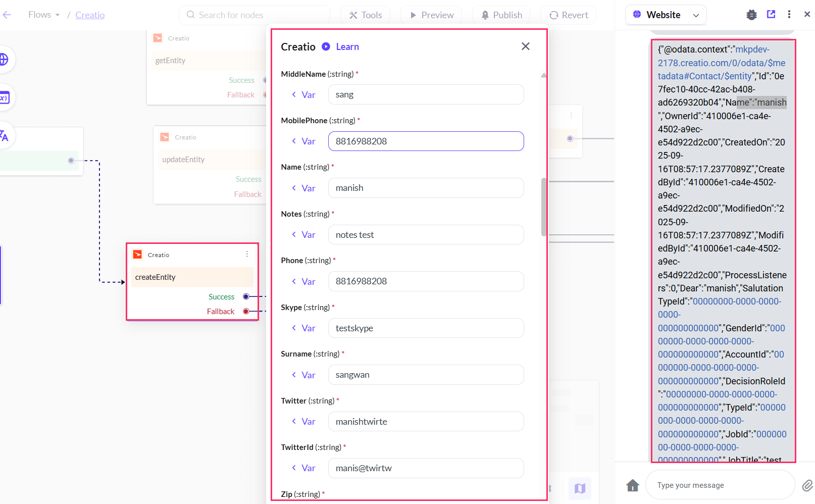Screen dimensions: 815x504
Task: Toggle Var for the Skype field
Action: [x=303, y=328]
